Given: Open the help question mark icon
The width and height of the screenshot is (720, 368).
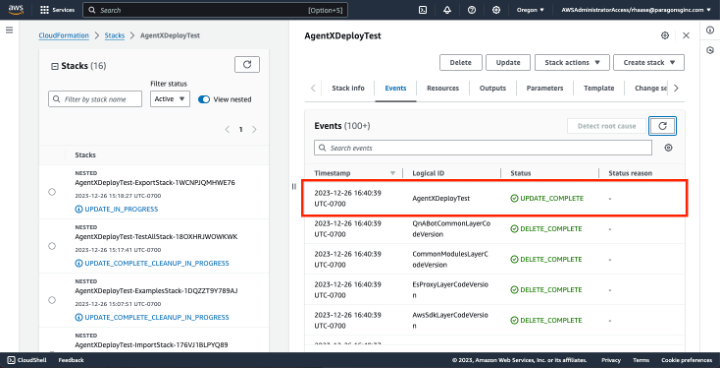Looking at the screenshot, I should (472, 10).
